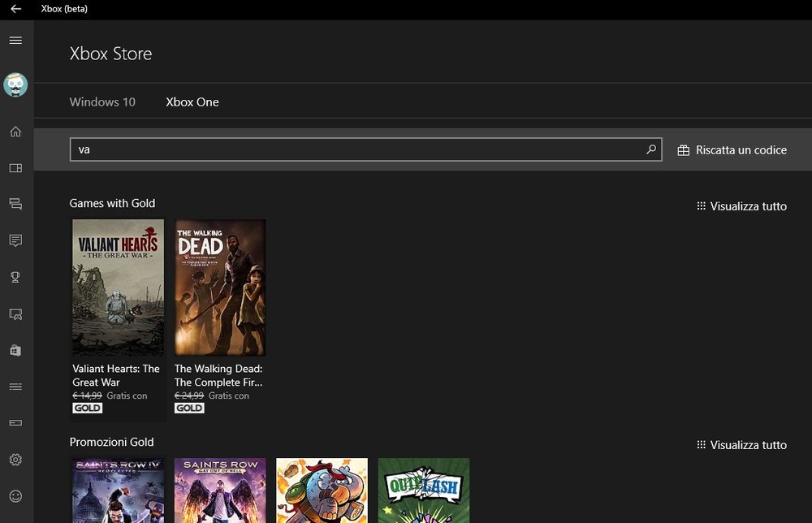Focus the search box containing 'va'
This screenshot has height=523, width=812.
point(365,149)
